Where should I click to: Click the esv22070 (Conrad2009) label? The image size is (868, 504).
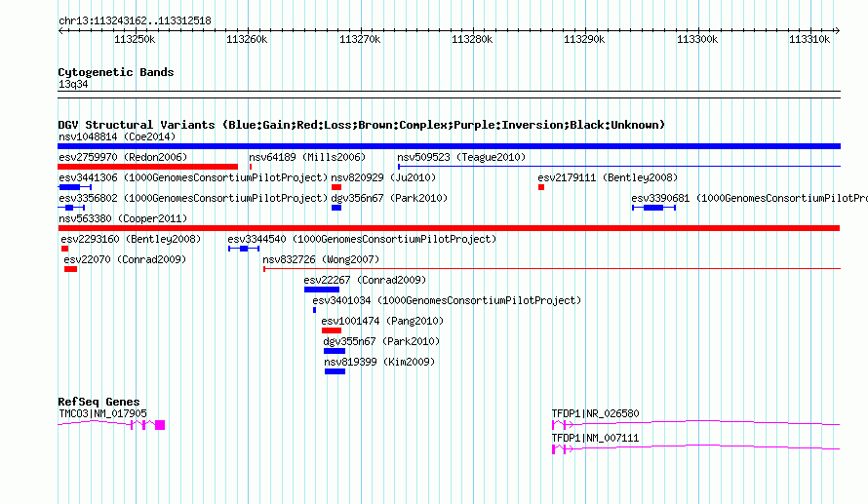pos(125,259)
